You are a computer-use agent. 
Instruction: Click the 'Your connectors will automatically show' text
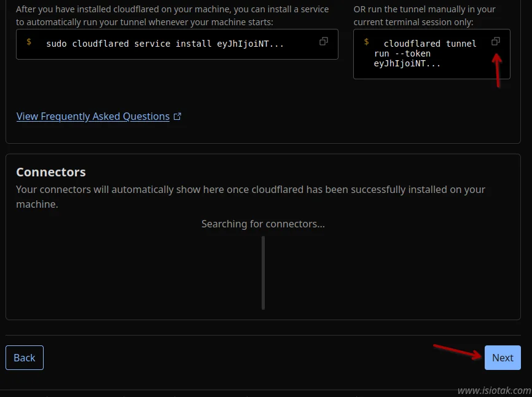(251, 197)
